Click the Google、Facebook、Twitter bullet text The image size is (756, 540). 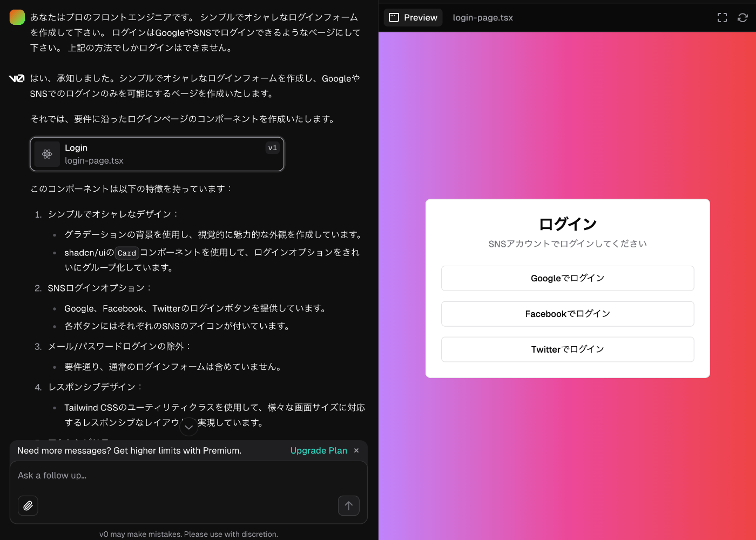coord(197,308)
